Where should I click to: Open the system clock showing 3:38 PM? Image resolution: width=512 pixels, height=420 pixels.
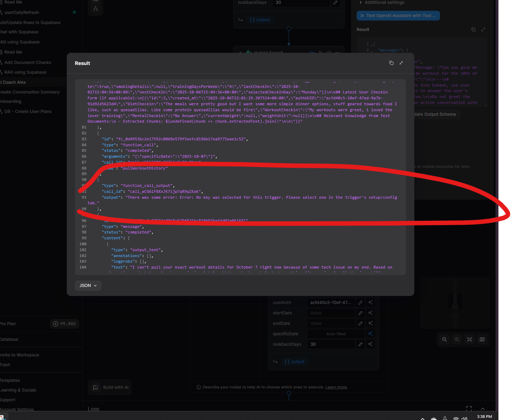click(485, 417)
